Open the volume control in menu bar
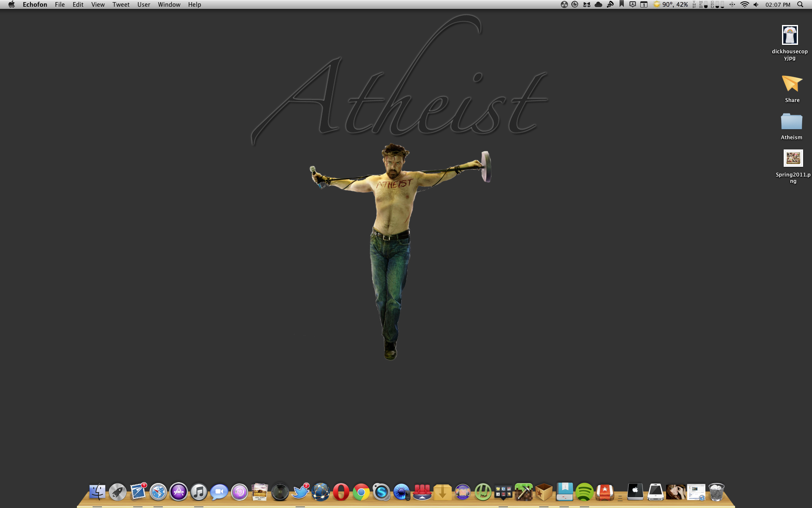Screen dimensions: 812x508 [x=756, y=5]
